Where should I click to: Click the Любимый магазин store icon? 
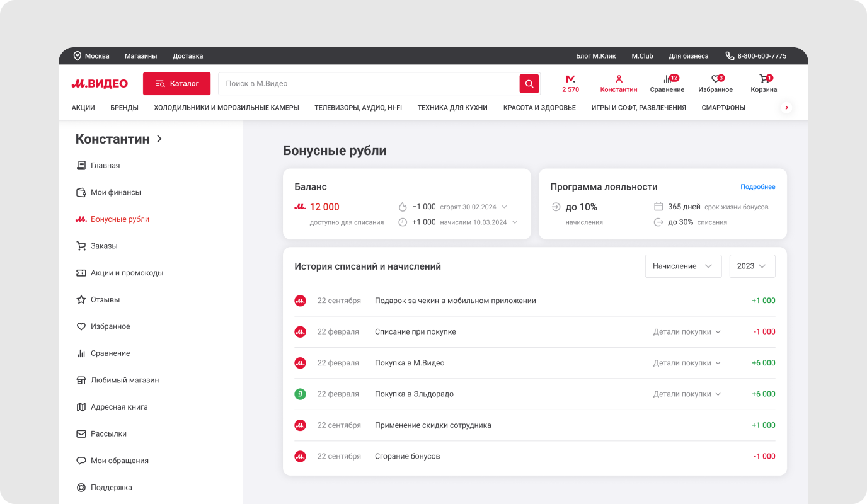[x=81, y=381]
